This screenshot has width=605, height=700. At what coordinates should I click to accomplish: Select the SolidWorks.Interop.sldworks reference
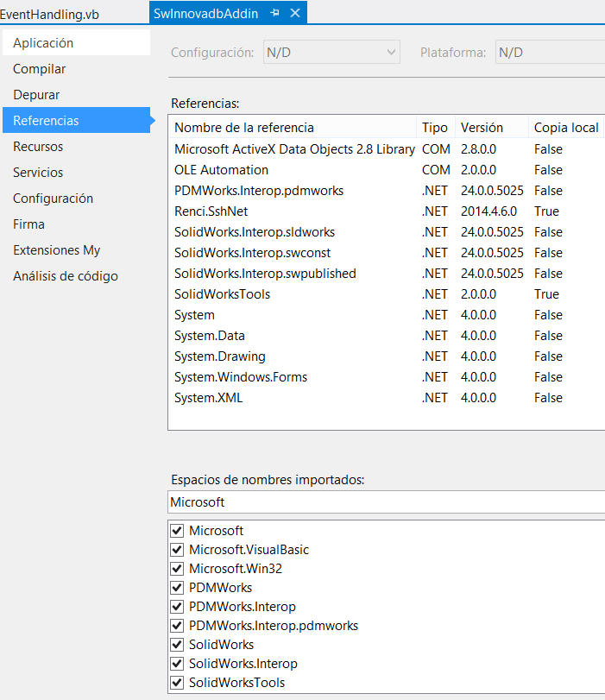click(387, 232)
